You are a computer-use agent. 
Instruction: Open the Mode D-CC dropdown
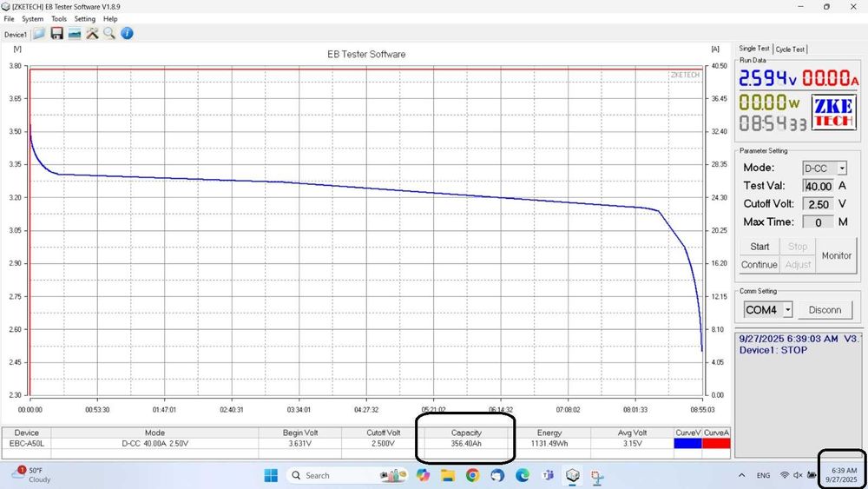(841, 169)
